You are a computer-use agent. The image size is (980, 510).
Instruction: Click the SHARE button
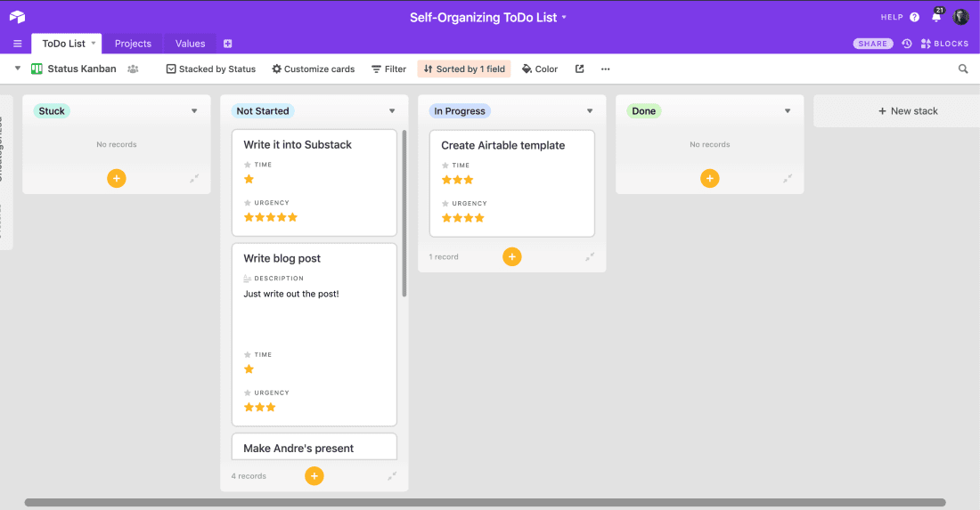(x=872, y=44)
